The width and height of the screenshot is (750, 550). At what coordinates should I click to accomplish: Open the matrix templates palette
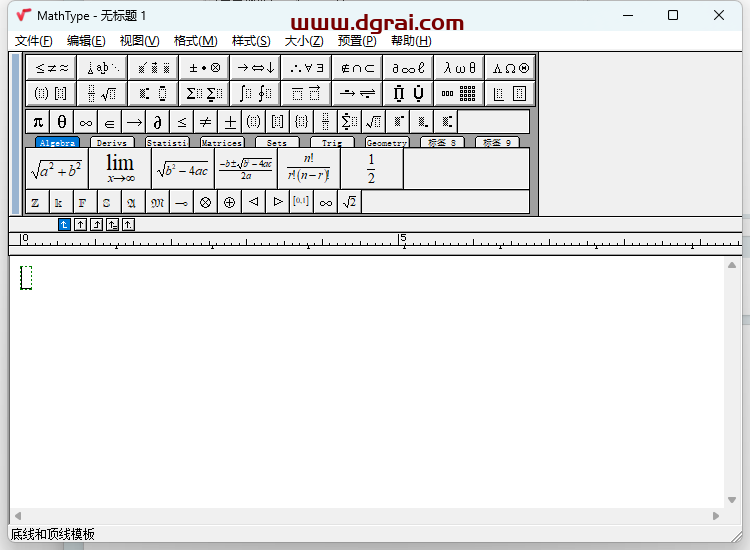coord(459,93)
